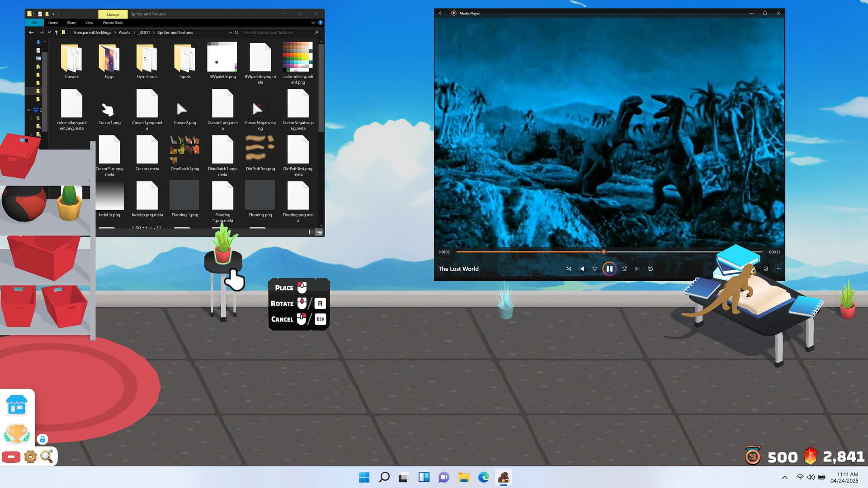Pause The Lost World video playback
Image resolution: width=868 pixels, height=488 pixels.
pyautogui.click(x=609, y=268)
